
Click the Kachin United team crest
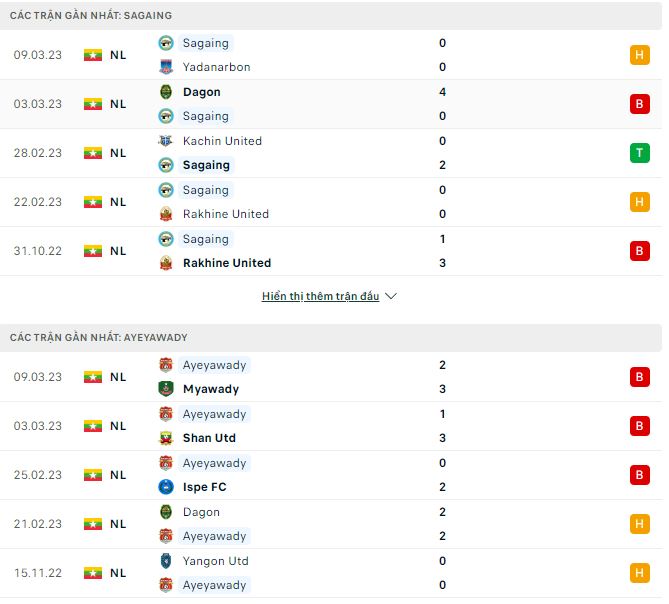[166, 141]
